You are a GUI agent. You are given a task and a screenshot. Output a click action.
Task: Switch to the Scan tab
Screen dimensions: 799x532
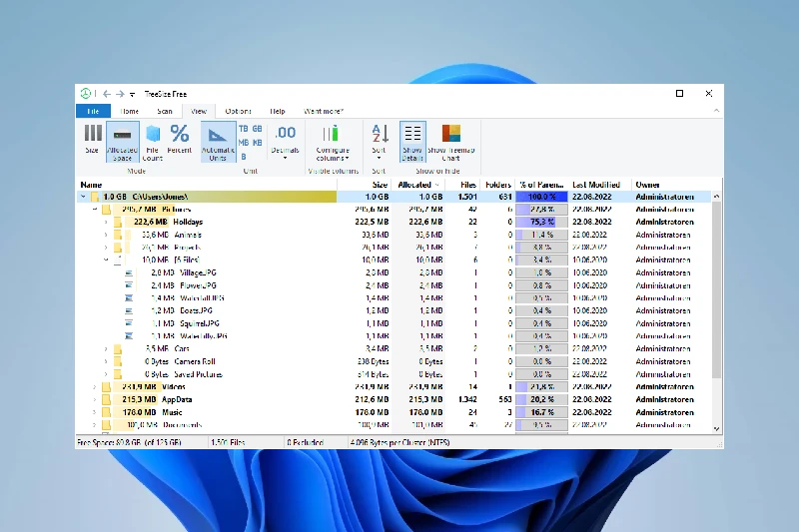[165, 111]
